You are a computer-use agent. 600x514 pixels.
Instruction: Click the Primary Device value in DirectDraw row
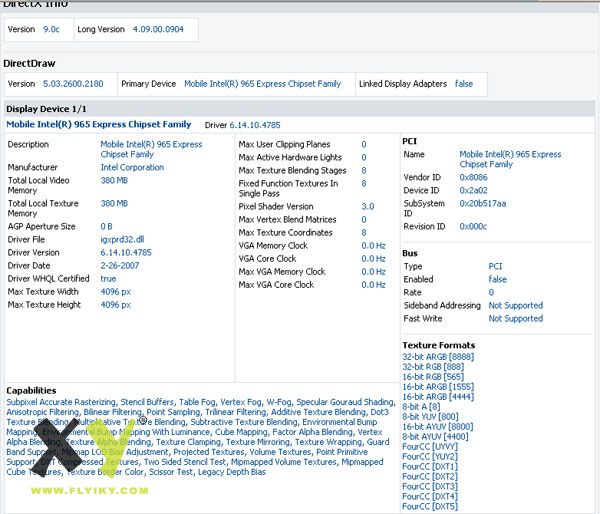[262, 84]
